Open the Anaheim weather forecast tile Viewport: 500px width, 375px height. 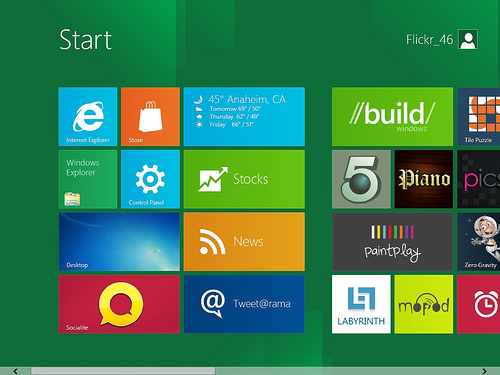click(244, 117)
